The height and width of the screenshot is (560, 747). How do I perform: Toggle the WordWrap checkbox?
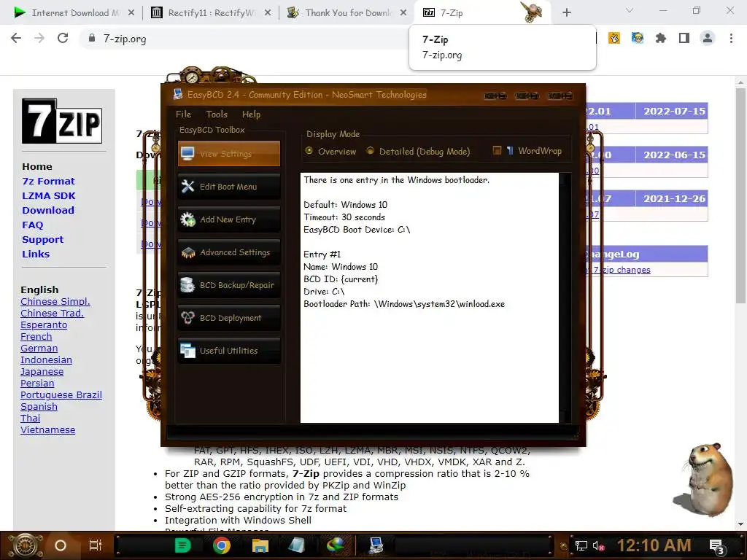pyautogui.click(x=497, y=150)
